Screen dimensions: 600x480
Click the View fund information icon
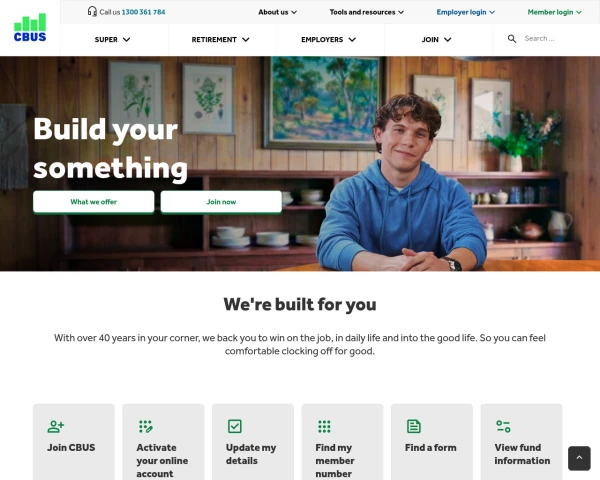pyautogui.click(x=503, y=426)
